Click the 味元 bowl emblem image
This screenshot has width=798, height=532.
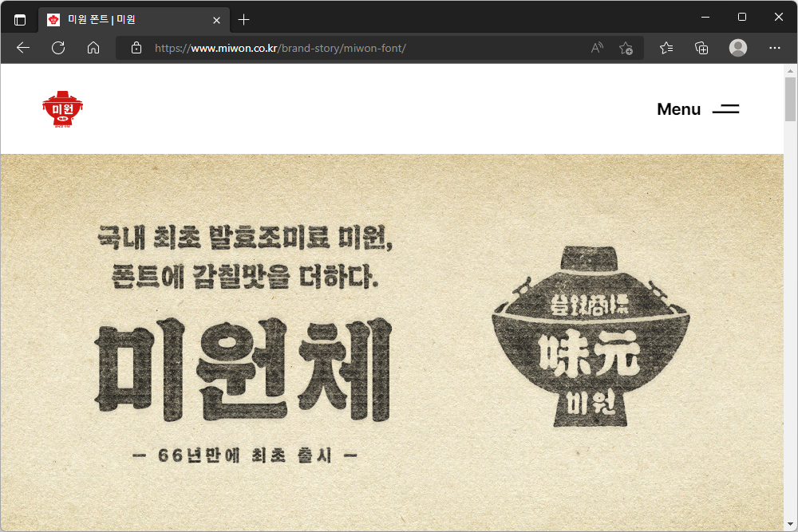point(591,337)
